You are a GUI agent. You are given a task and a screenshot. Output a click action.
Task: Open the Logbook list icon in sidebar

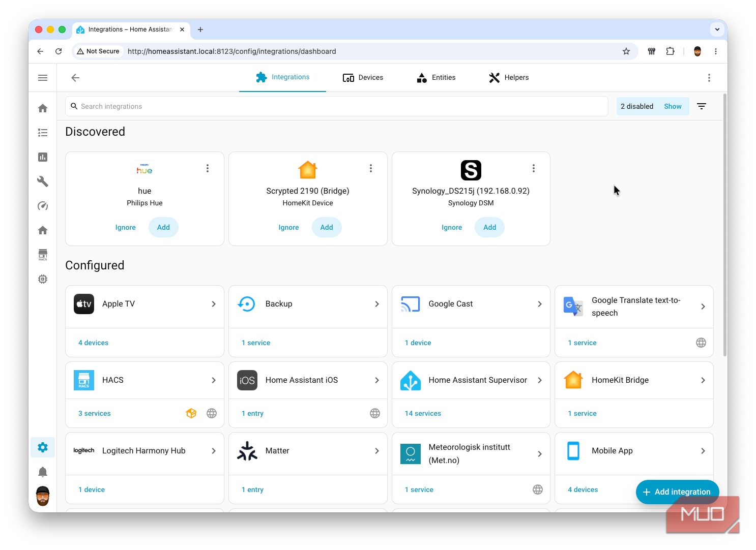pyautogui.click(x=43, y=133)
